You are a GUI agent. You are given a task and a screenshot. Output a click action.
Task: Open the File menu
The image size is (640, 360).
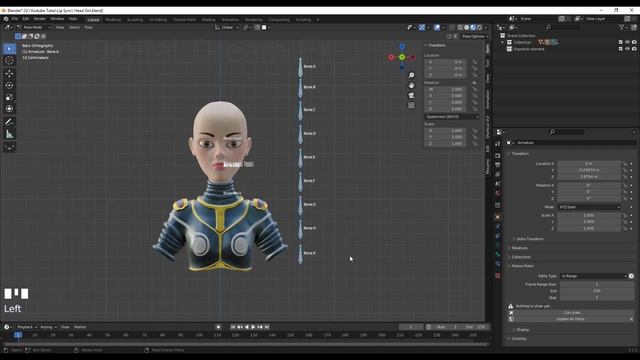tap(15, 19)
